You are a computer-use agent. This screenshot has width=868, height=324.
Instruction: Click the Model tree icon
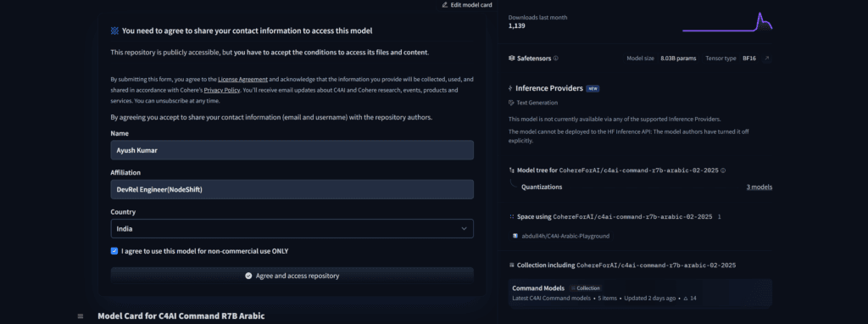[511, 170]
